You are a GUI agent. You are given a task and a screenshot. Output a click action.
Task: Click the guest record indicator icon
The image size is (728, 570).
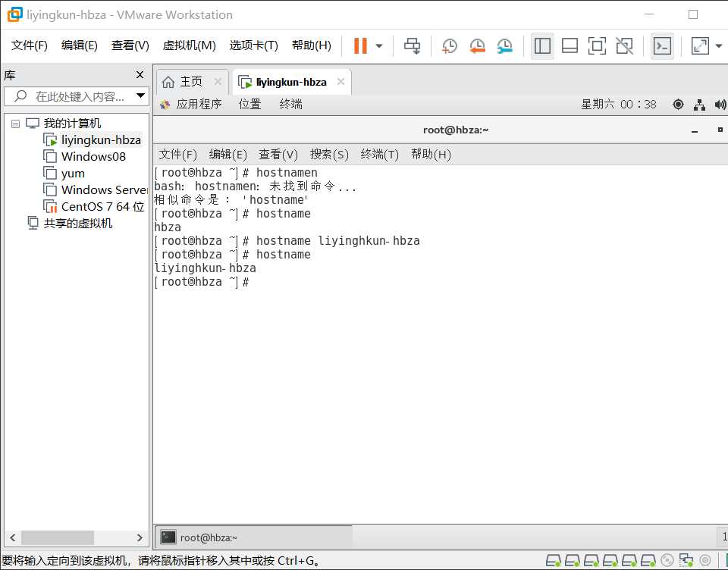[x=678, y=105]
